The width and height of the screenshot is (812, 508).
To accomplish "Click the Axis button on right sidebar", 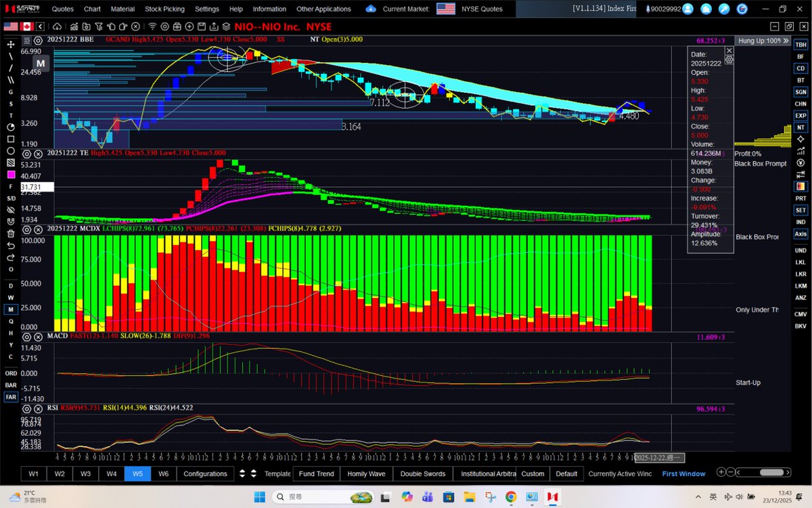I will [800, 234].
